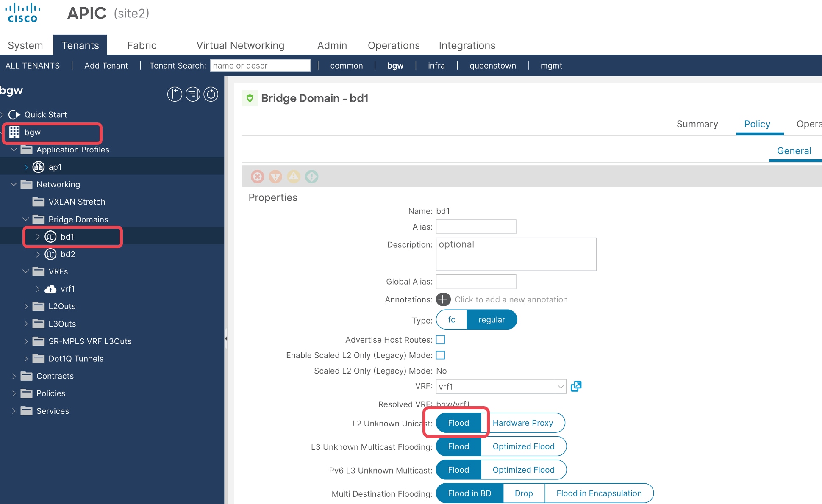Open the Integrations menu

467,45
